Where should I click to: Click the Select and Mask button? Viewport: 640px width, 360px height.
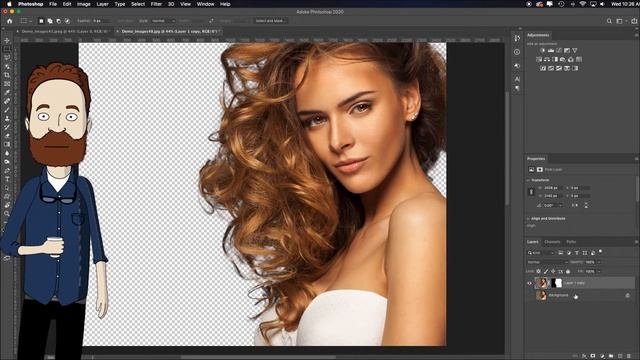[271, 21]
